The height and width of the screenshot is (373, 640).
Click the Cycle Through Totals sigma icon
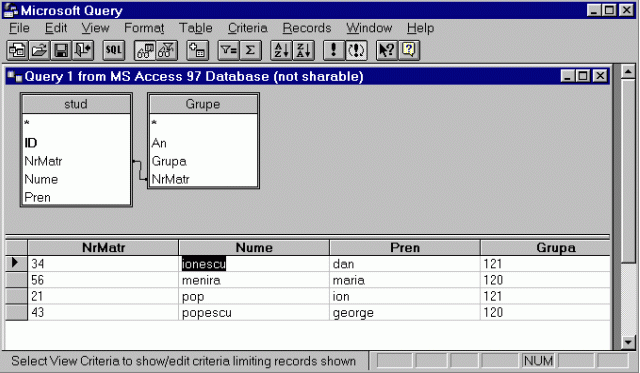250,51
